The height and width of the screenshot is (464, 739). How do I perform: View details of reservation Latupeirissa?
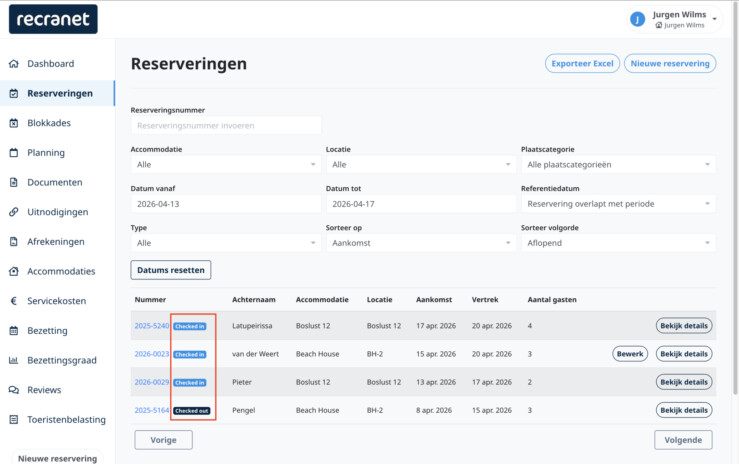684,326
